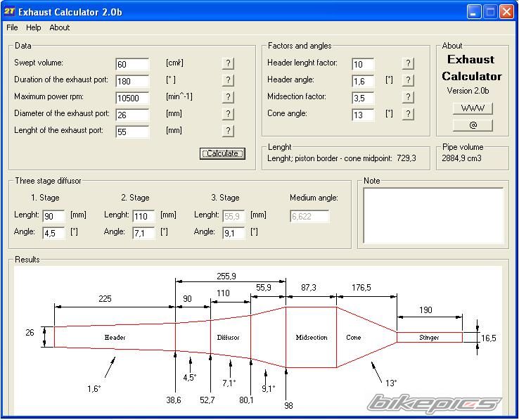Open help for Diameter of the exhaust port
This screenshot has height=420, width=519.
click(x=228, y=113)
